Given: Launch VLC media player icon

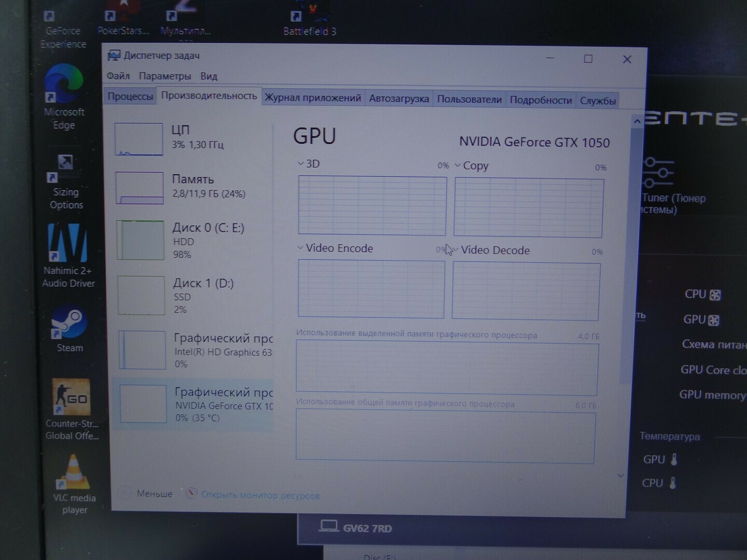Looking at the screenshot, I should tap(74, 484).
